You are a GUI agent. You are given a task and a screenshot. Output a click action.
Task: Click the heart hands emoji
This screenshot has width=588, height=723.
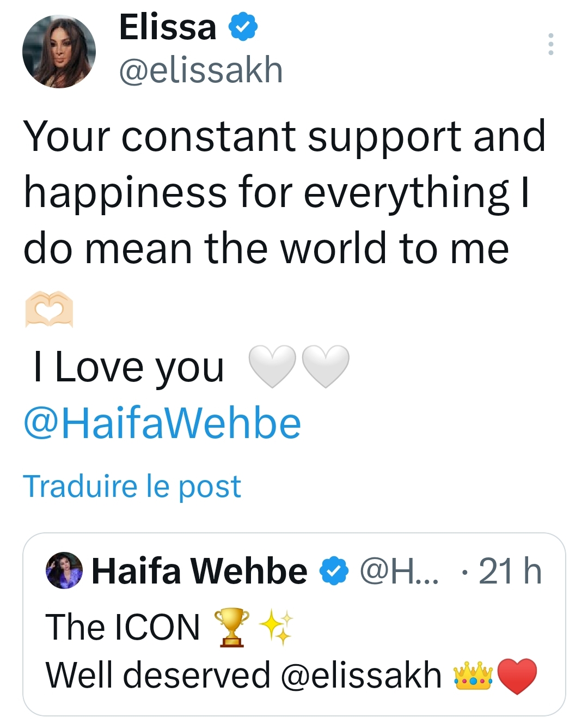click(x=49, y=309)
